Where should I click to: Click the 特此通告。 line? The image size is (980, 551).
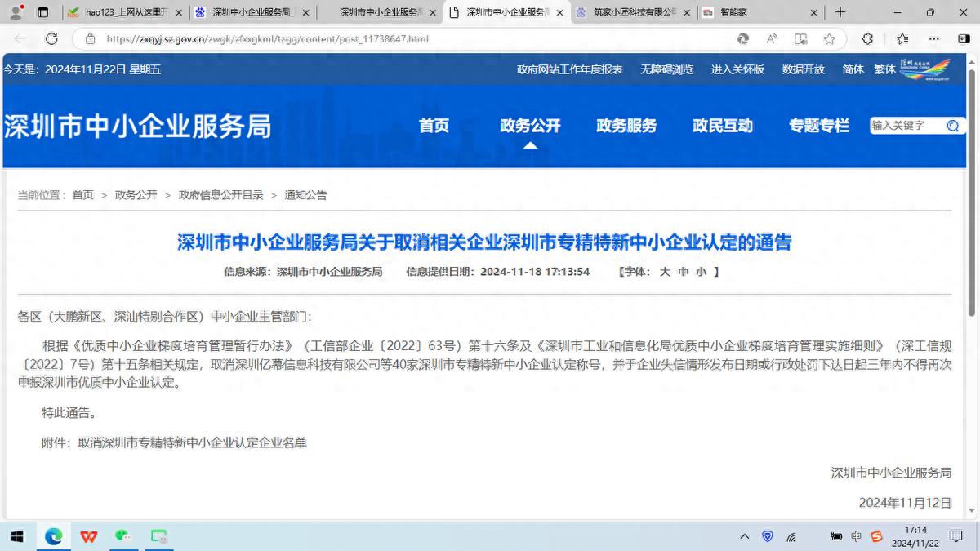click(x=69, y=412)
